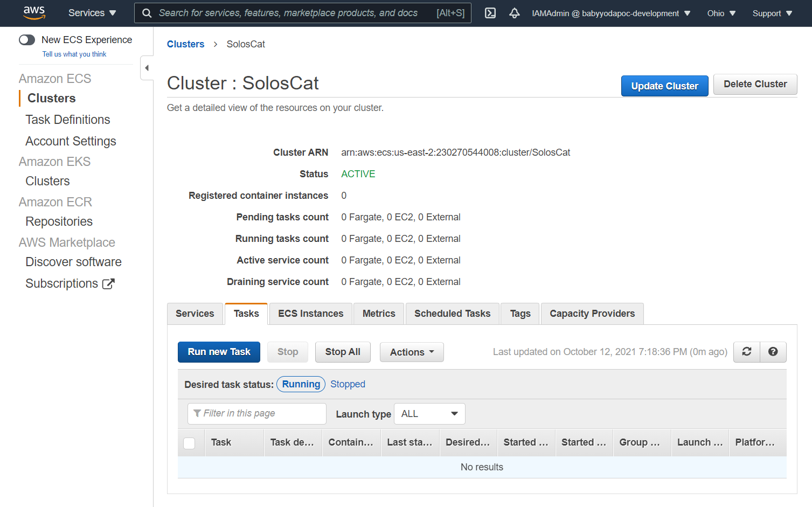Open Account Settings in sidebar
The image size is (812, 507).
71,141
